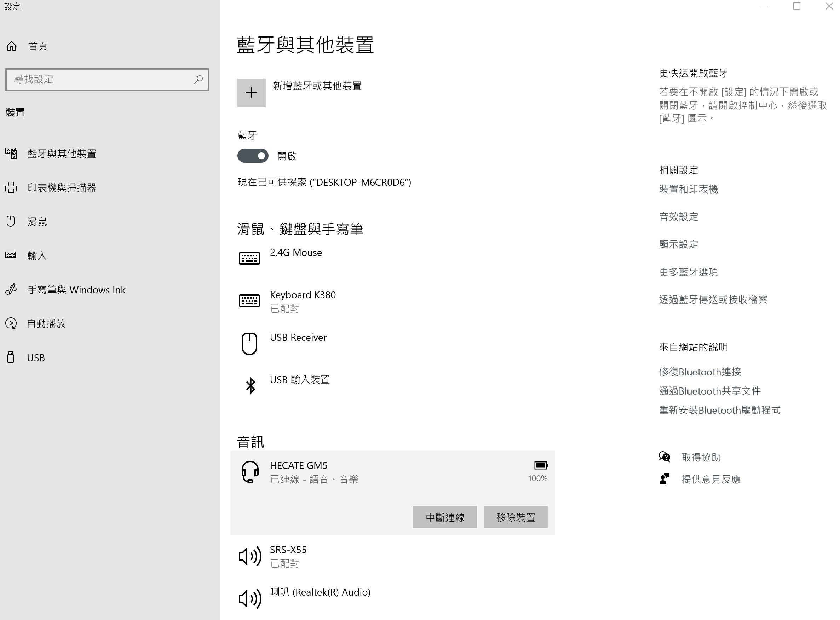Select 滑鼠 in the sidebar
This screenshot has width=840, height=620.
(37, 222)
